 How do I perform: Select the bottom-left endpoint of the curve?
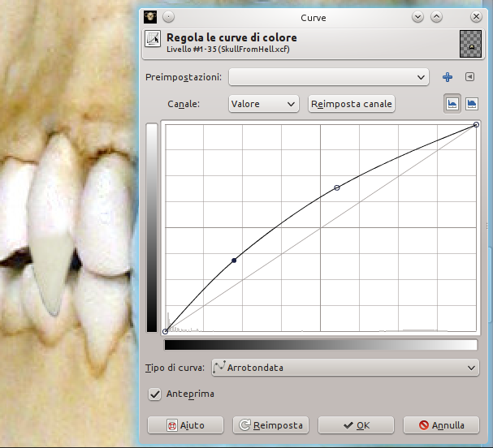point(165,331)
